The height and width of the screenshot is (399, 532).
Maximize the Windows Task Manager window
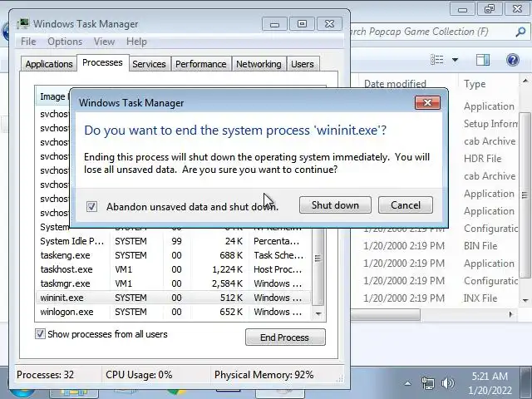tap(302, 24)
